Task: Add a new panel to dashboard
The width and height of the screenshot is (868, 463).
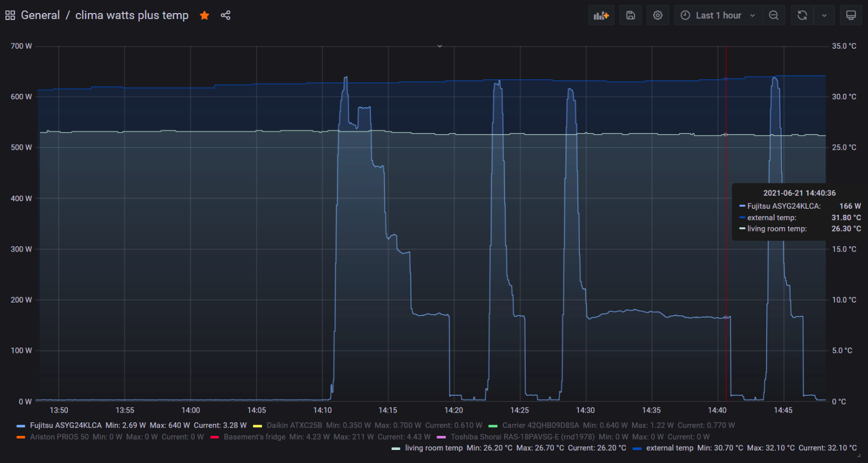Action: 601,15
